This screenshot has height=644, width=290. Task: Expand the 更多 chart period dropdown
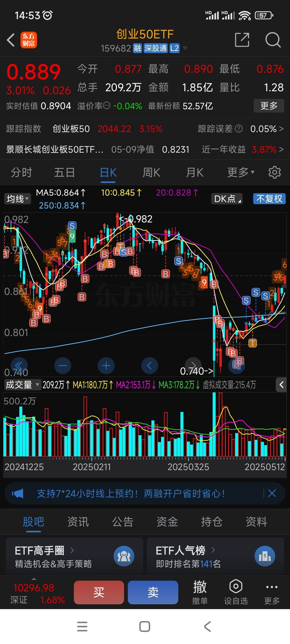pyautogui.click(x=241, y=172)
